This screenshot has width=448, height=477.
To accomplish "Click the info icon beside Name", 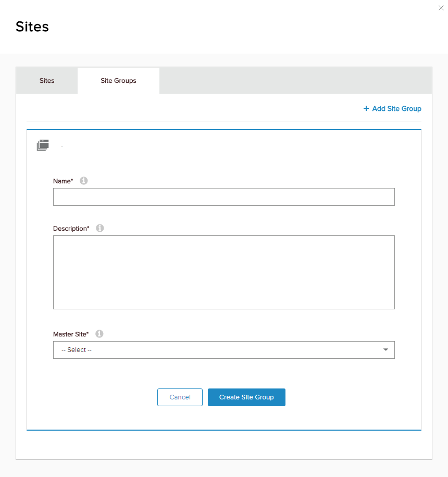I will 83,181.
